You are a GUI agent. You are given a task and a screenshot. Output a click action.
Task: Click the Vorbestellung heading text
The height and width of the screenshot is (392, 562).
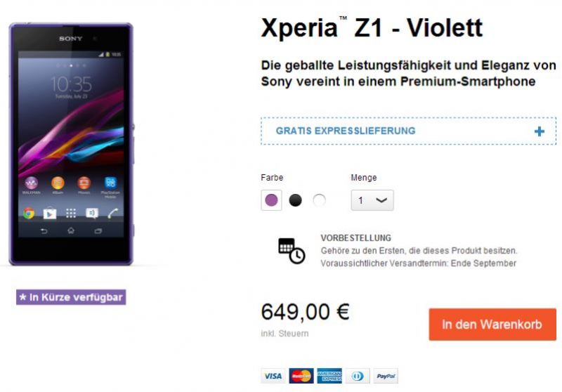click(356, 238)
